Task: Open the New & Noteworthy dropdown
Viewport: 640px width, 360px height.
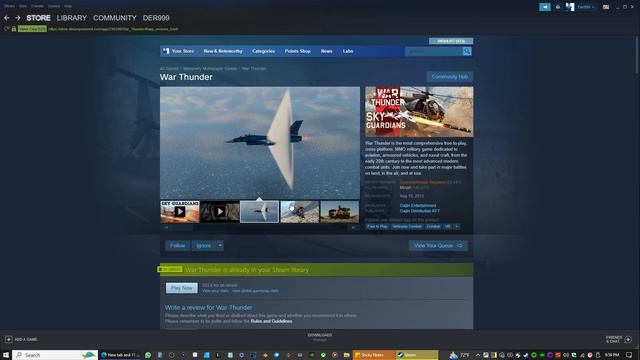Action: pos(223,51)
